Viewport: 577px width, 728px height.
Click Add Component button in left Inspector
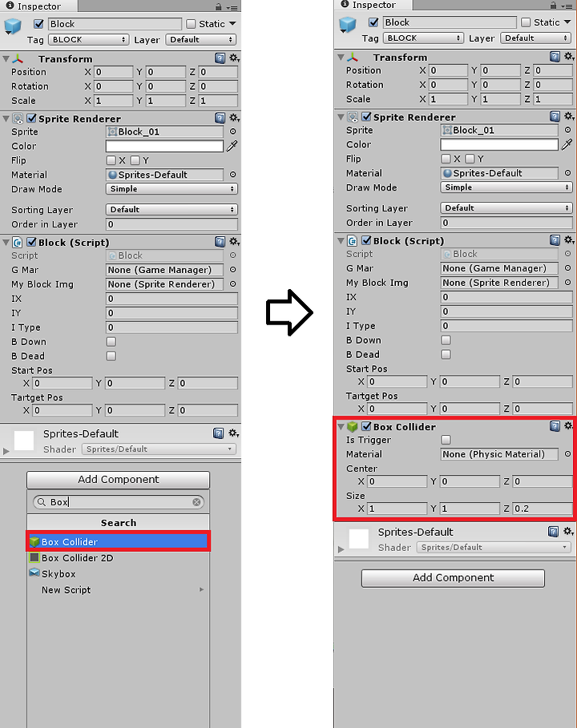click(118, 479)
